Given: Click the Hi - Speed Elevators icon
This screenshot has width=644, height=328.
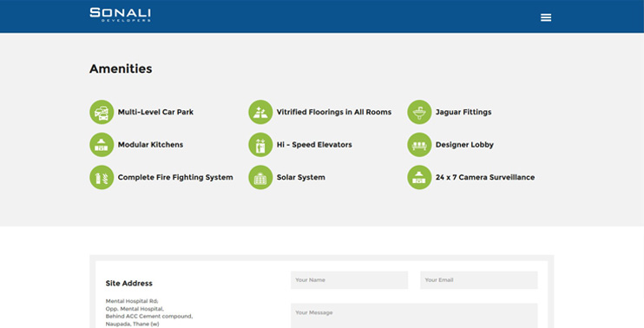Looking at the screenshot, I should (260, 145).
